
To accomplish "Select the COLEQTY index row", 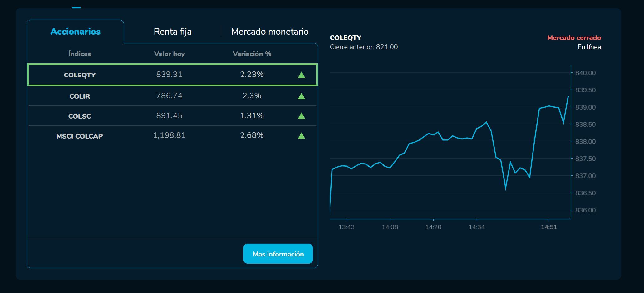I will click(x=172, y=75).
